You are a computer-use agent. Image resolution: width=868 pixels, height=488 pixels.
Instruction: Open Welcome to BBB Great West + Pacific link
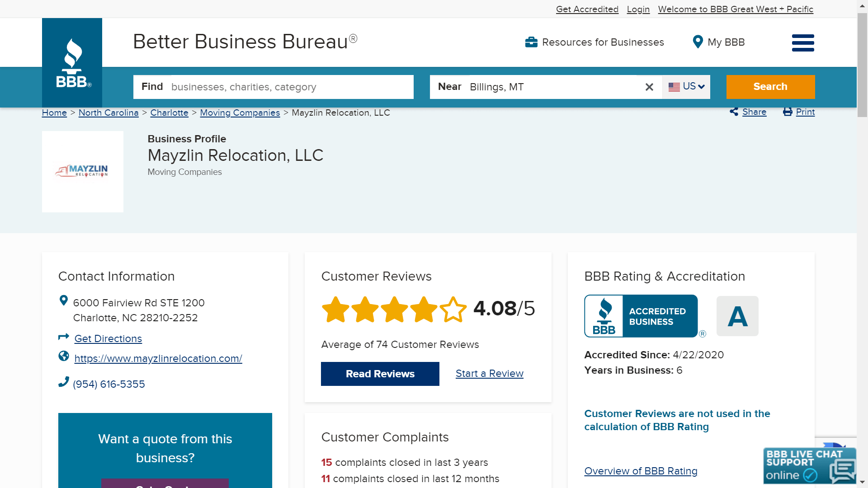pyautogui.click(x=736, y=9)
